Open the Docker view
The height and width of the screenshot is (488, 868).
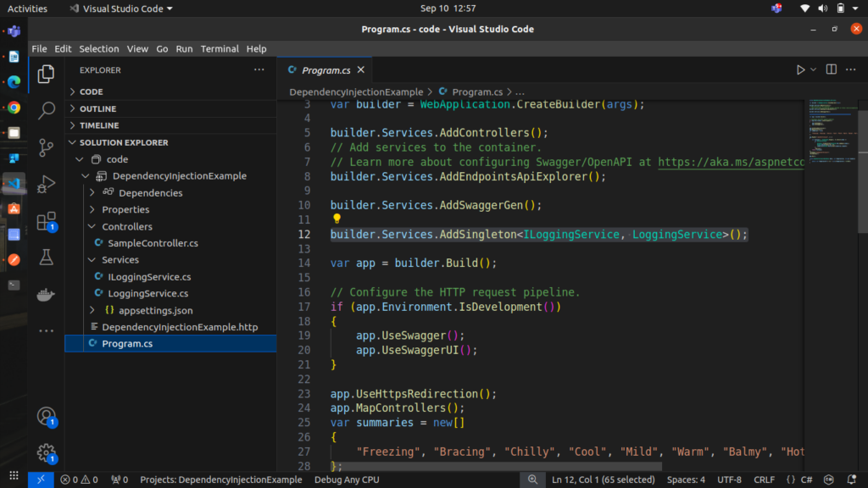coord(47,295)
